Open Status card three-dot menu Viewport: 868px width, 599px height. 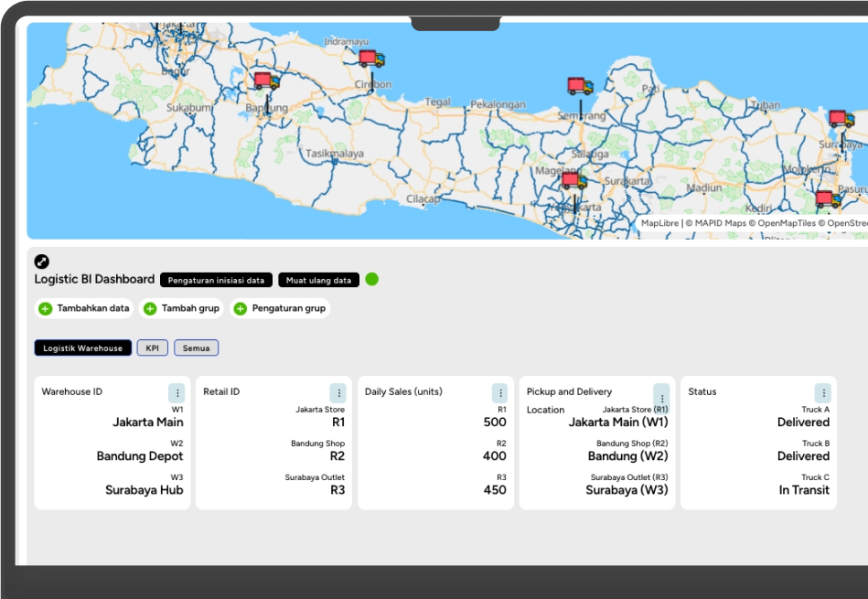pos(822,393)
